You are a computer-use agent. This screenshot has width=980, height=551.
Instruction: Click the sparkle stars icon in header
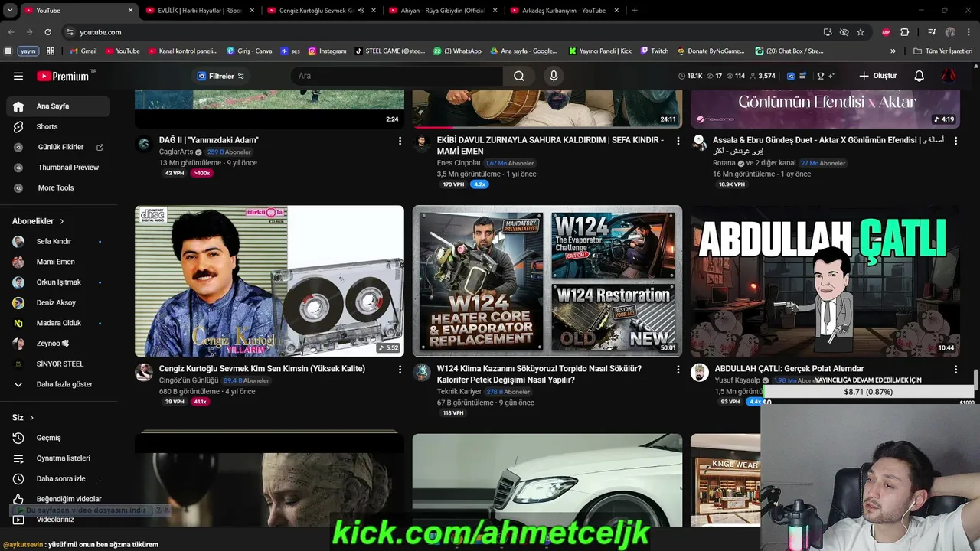click(831, 76)
